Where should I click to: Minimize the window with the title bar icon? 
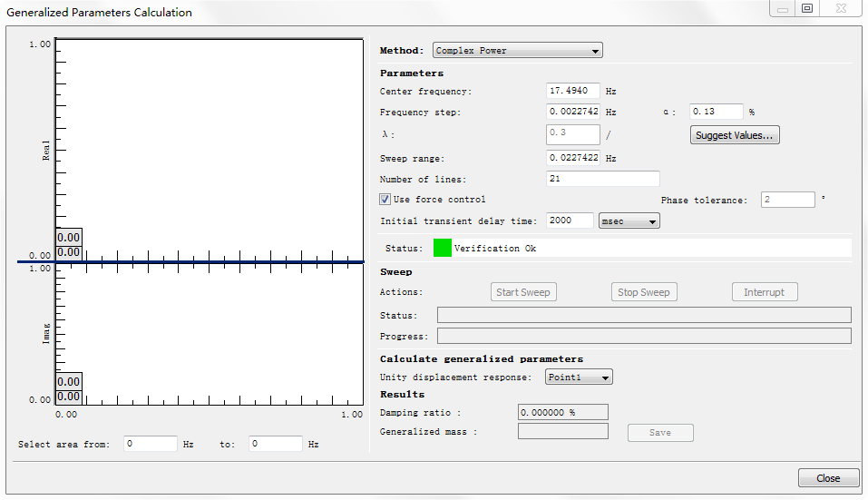783,8
